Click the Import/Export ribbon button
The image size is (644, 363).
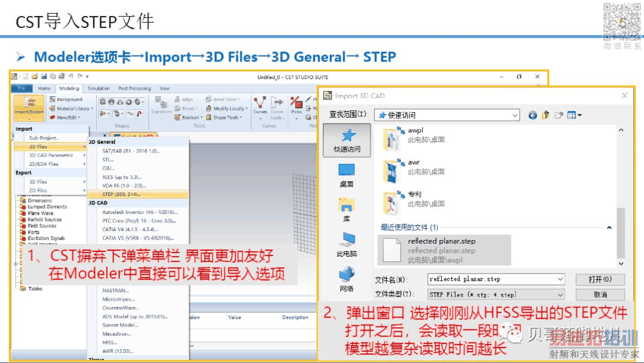click(29, 107)
